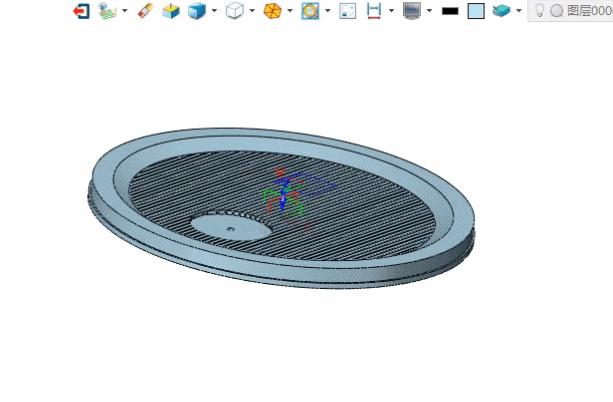Viewport: 613px width, 402px height.
Task: Click the orange faceted polyhedron icon
Action: (x=272, y=11)
